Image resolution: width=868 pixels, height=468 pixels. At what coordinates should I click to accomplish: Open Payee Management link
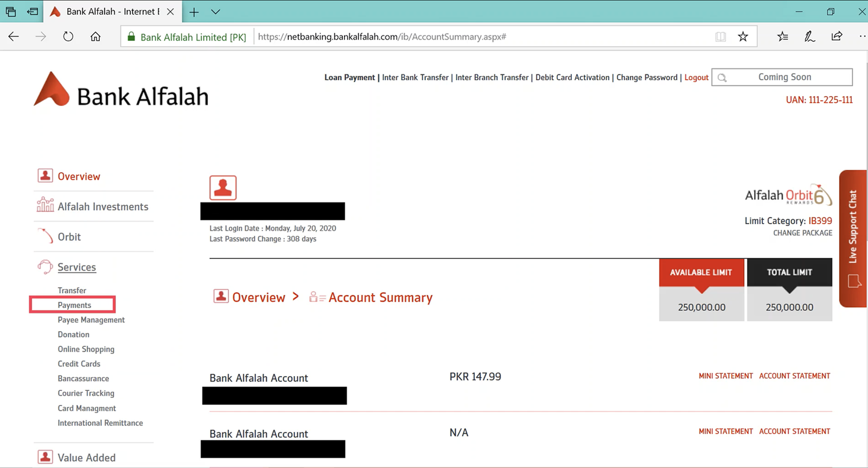[91, 320]
